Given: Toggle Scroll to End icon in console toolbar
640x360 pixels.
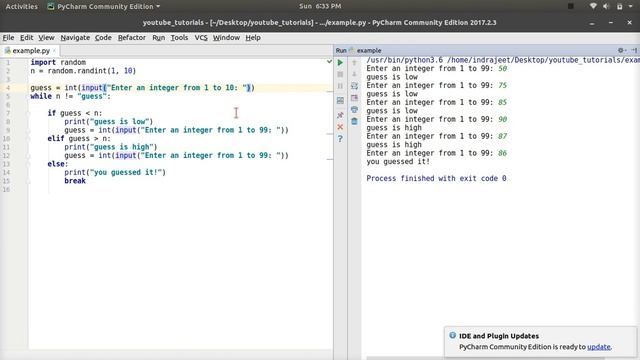Looking at the screenshot, I should point(354,98).
